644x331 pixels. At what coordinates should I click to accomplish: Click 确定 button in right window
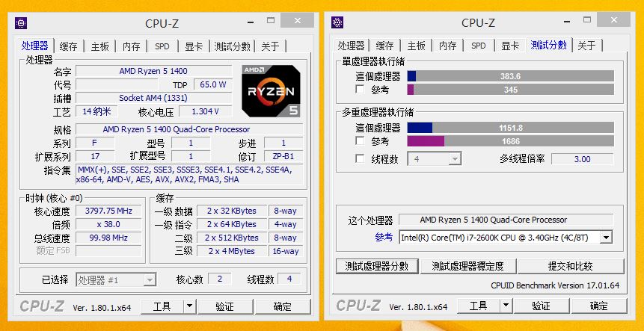[x=599, y=306]
